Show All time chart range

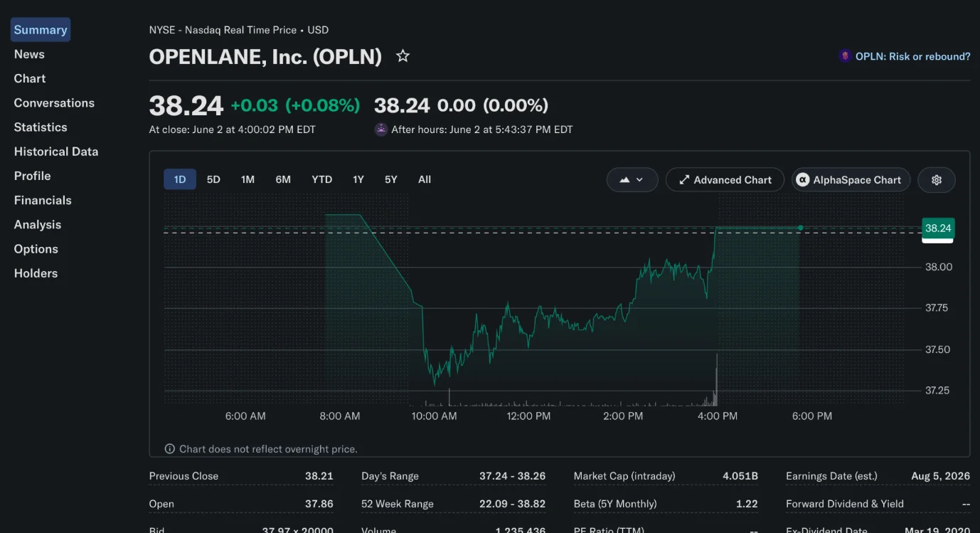click(x=425, y=179)
